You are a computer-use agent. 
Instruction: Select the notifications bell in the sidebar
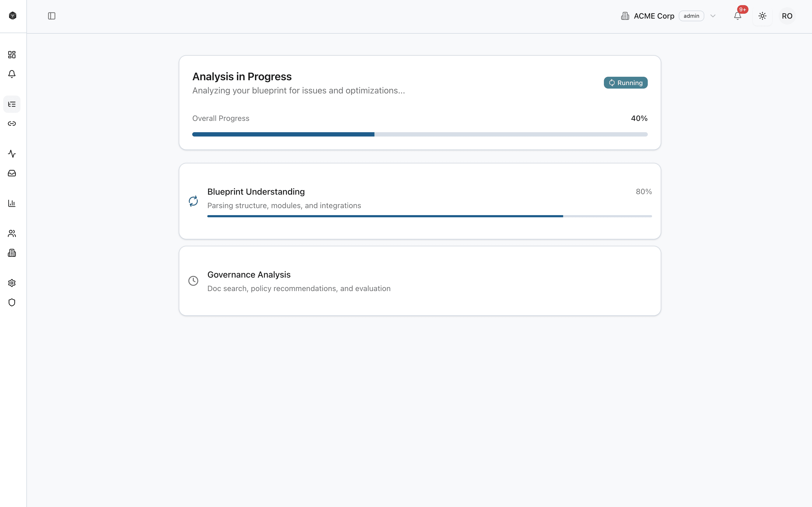coord(12,74)
